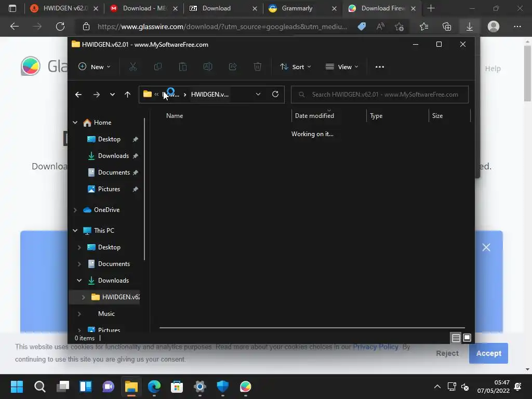Image resolution: width=532 pixels, height=399 pixels.
Task: Open the New dropdown in Explorer
Action: coord(95,67)
